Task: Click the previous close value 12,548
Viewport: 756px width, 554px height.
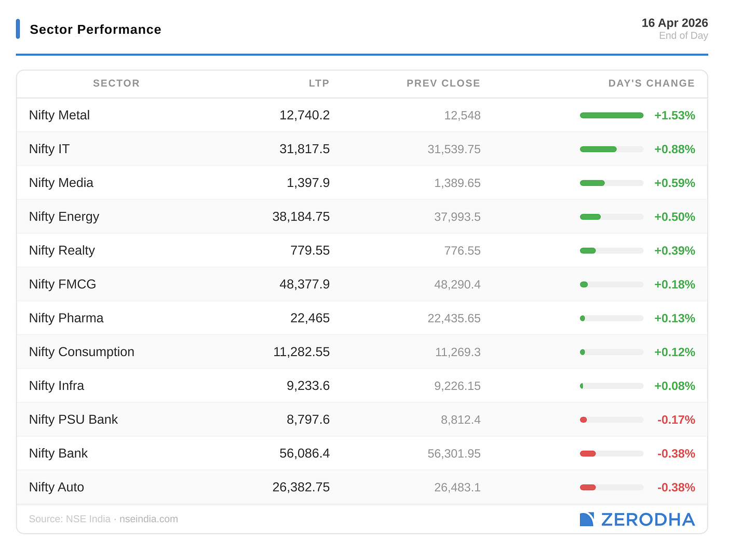Action: (462, 115)
